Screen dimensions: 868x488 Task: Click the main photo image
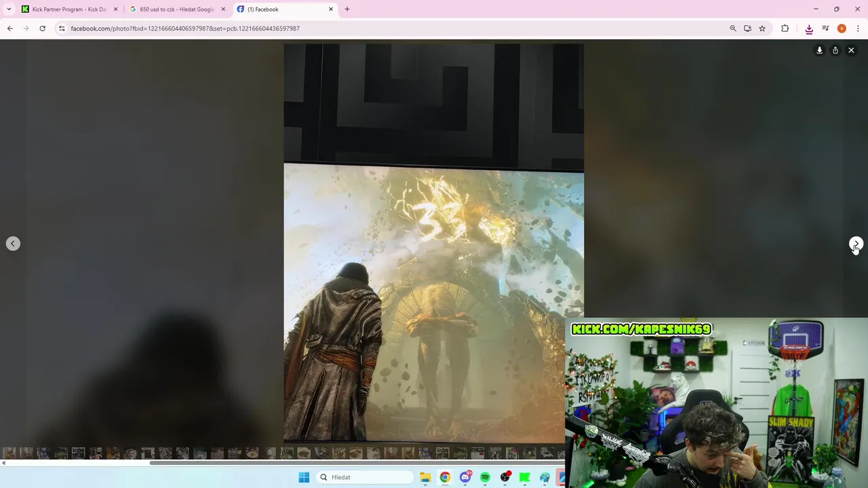tap(433, 243)
